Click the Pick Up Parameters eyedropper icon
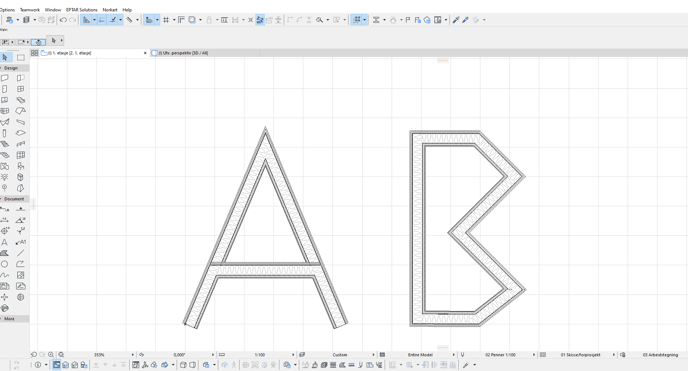 (456, 20)
